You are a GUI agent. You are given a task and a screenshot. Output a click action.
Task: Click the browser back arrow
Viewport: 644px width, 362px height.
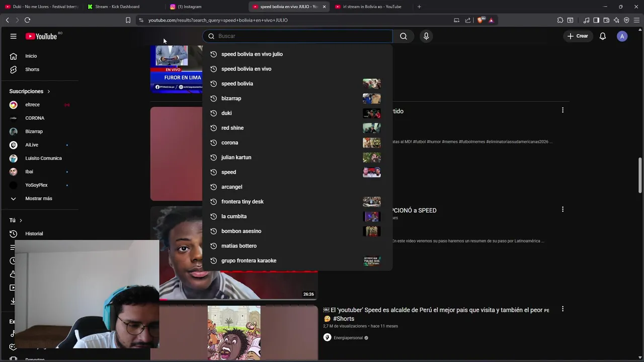[7, 20]
